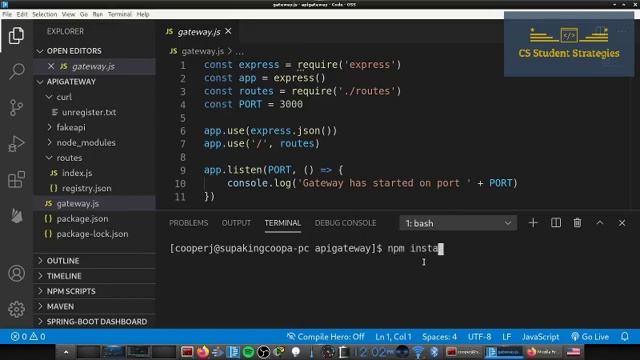Open the Extensions view
Viewport: 640px width, 360px height.
[16, 180]
